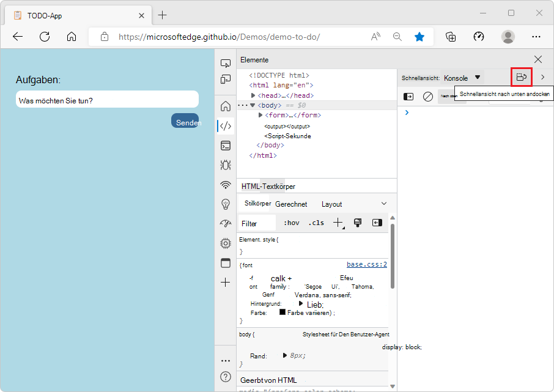Click the read aloud icon
The image size is (554, 392).
[375, 37]
